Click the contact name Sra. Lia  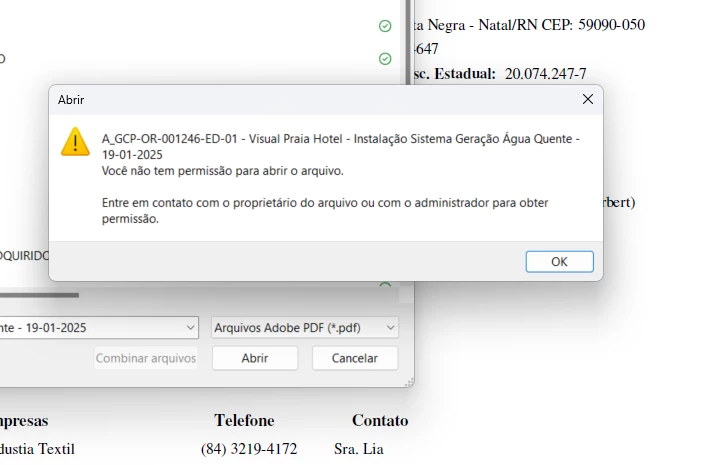pos(359,449)
